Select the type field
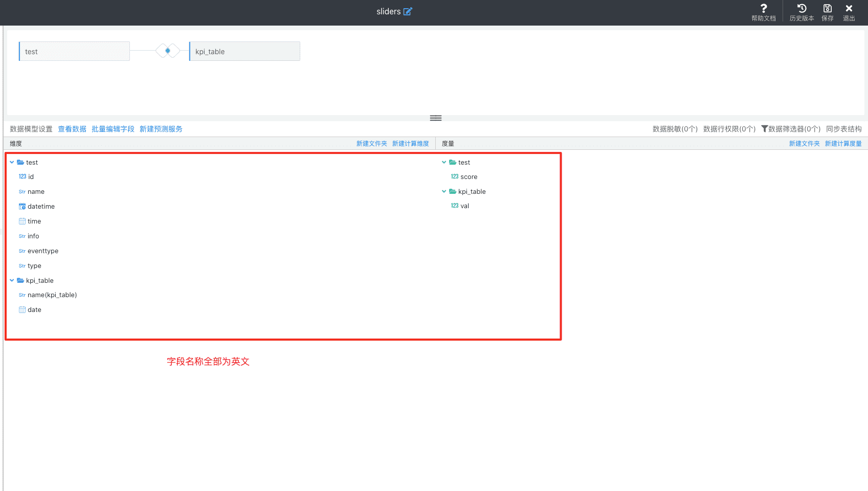Image resolution: width=868 pixels, height=491 pixels. (x=34, y=266)
